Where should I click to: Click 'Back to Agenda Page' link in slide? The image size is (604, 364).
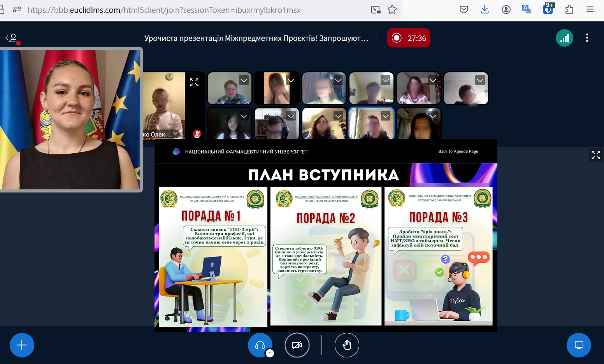(458, 151)
